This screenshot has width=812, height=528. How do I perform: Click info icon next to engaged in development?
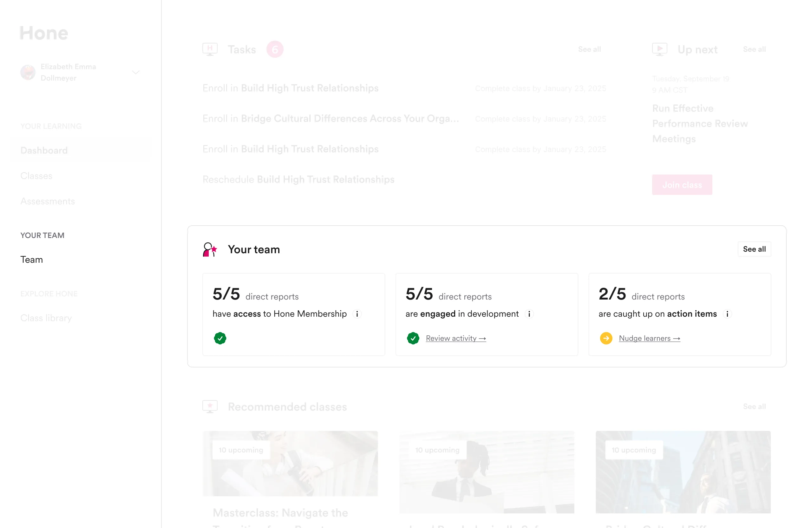(x=529, y=314)
